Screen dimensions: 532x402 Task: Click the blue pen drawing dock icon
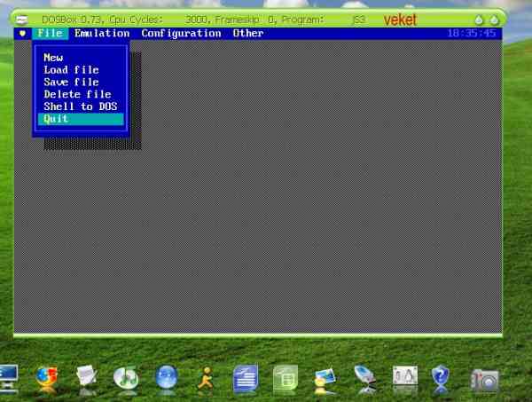[365, 376]
